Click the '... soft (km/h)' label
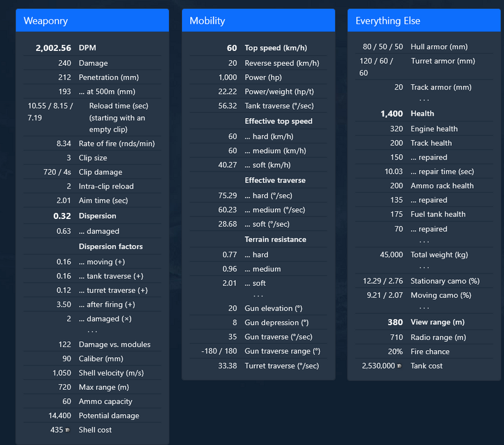504x445 pixels. pyautogui.click(x=267, y=165)
